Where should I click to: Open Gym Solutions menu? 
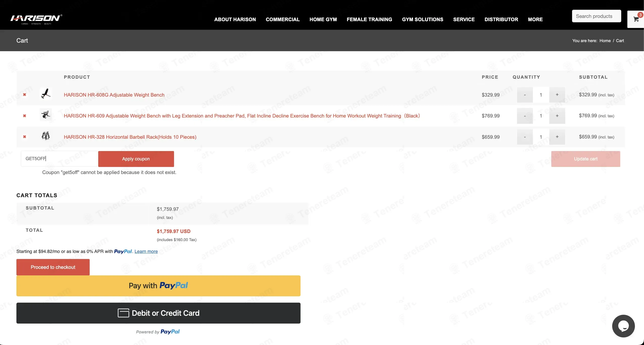pos(423,19)
